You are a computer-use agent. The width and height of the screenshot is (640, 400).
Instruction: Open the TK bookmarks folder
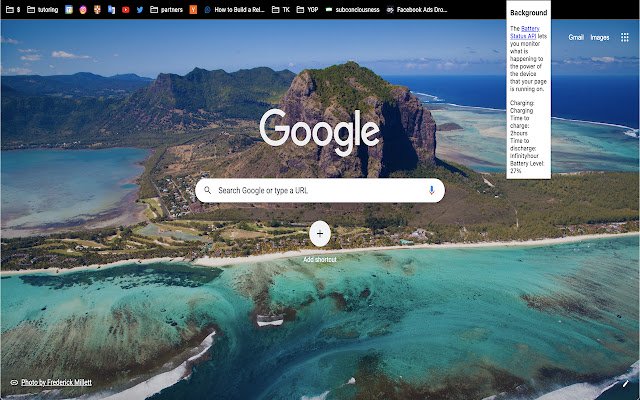click(x=281, y=10)
